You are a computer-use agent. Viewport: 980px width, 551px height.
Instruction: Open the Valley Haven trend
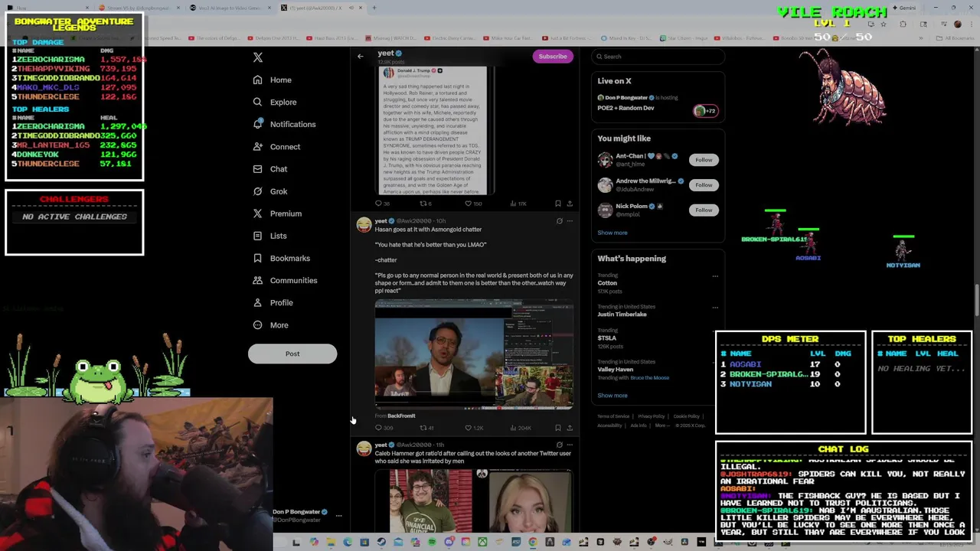coord(615,370)
